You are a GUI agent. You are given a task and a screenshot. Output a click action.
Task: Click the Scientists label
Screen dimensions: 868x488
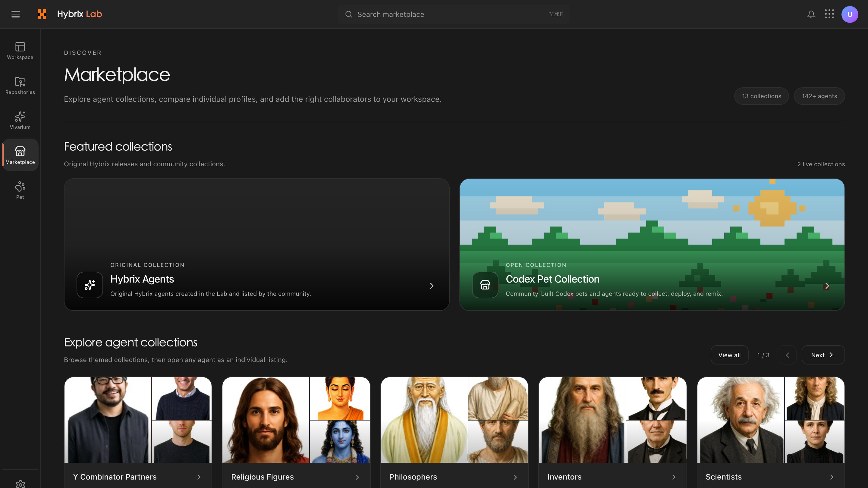click(723, 477)
